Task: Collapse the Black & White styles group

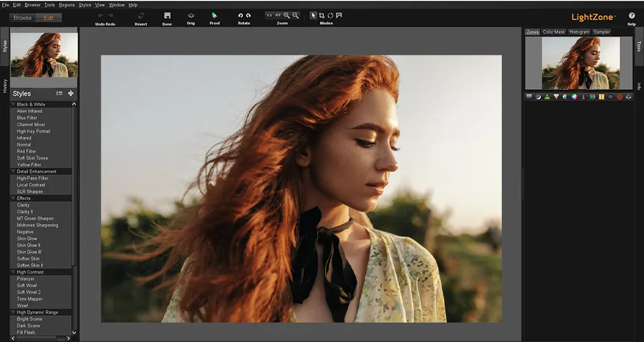Action: click(13, 105)
